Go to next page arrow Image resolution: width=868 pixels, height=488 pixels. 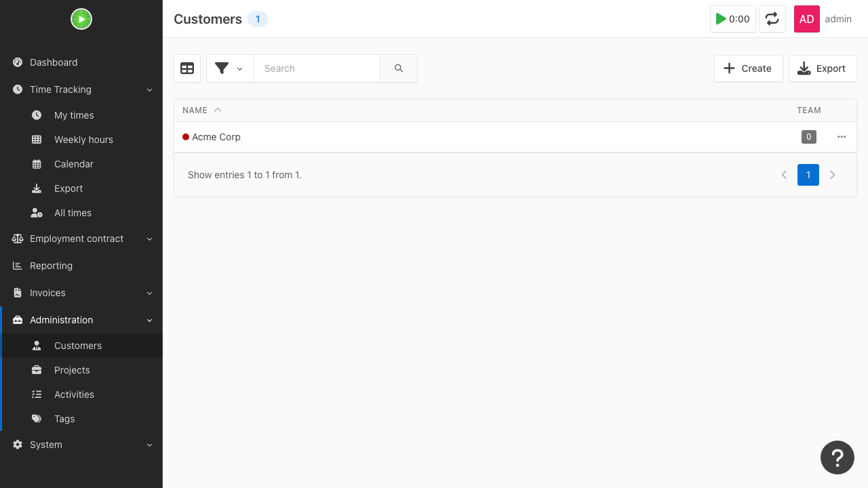coord(833,175)
